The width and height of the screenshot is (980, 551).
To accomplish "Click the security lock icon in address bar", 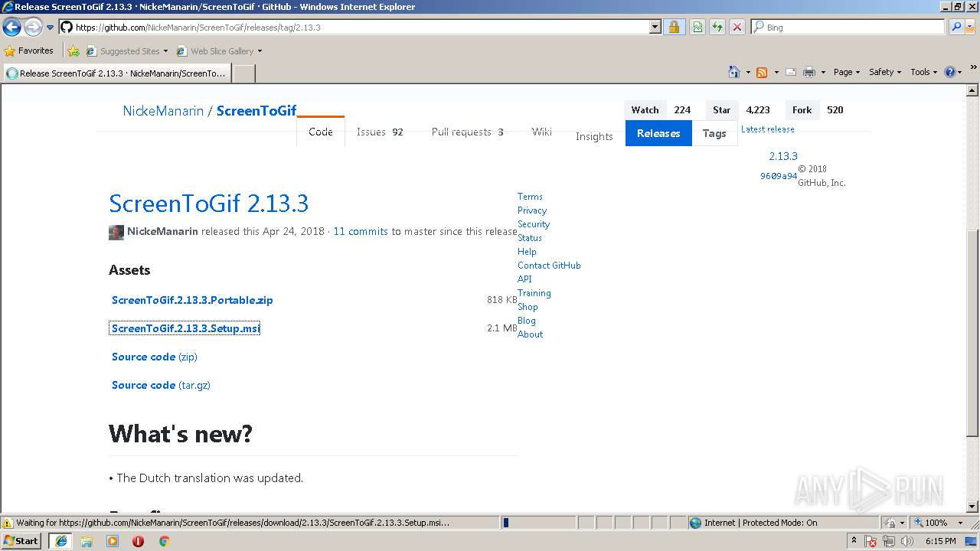I will tap(674, 27).
